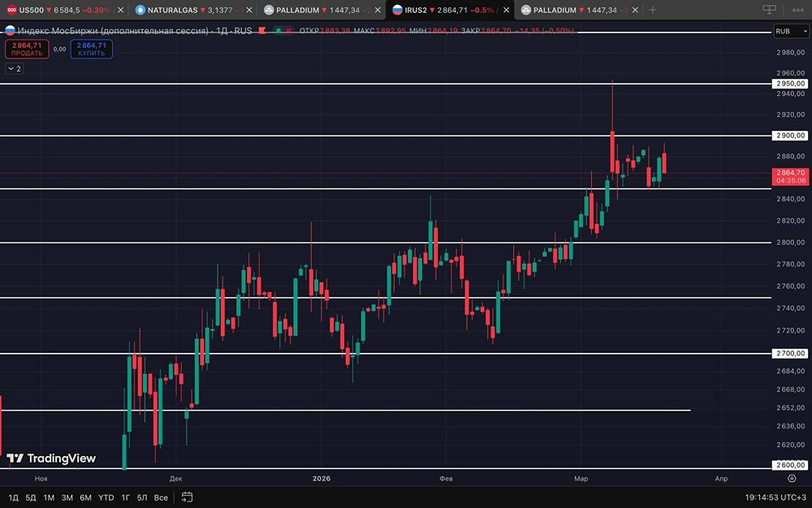This screenshot has width=812, height=508.
Task: Open the price scale settings gear icon
Action: click(792, 478)
